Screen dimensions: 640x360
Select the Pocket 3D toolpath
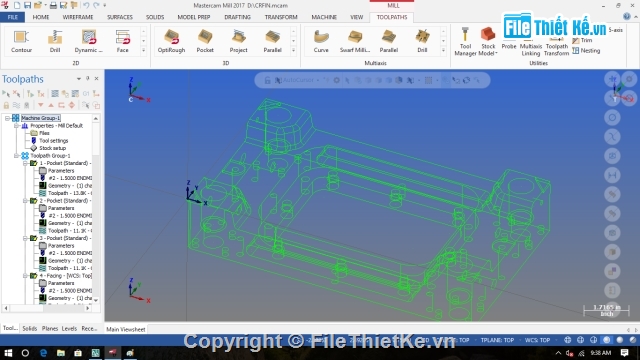click(205, 41)
